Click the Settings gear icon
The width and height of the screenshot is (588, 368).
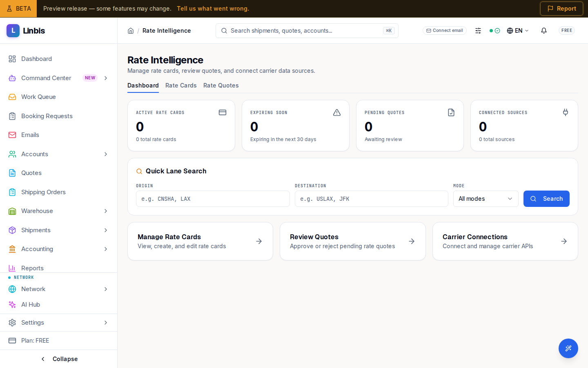click(12, 323)
